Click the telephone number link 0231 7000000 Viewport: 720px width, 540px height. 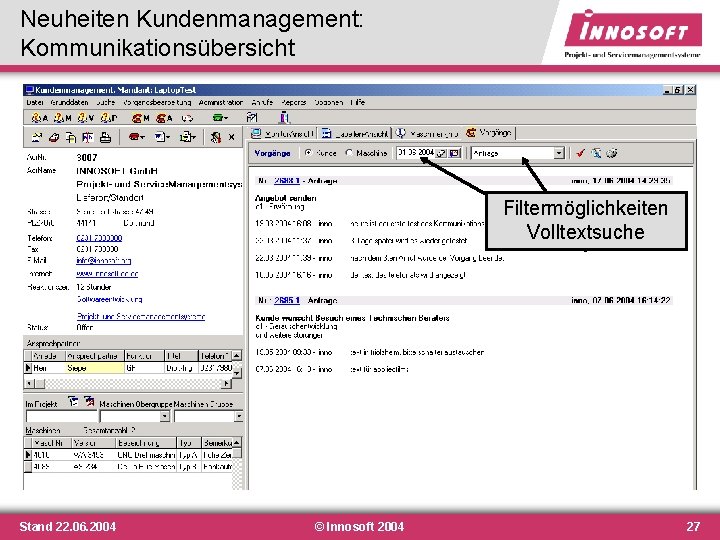tap(99, 238)
